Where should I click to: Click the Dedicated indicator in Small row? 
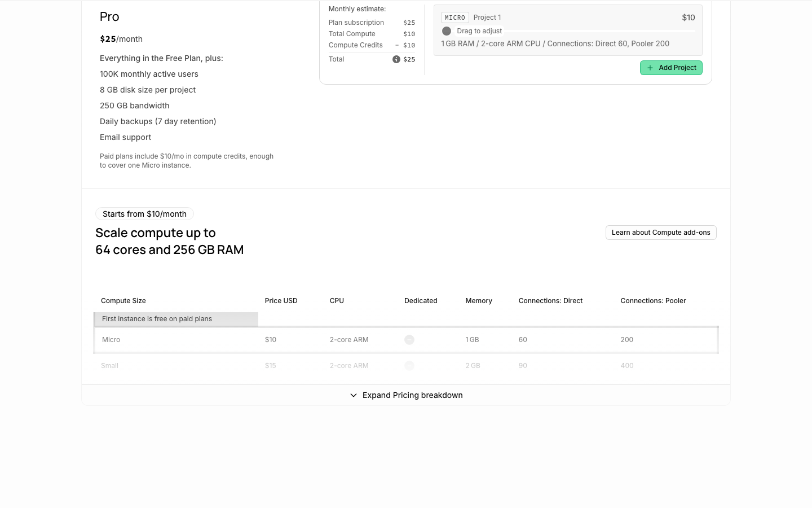click(x=409, y=366)
